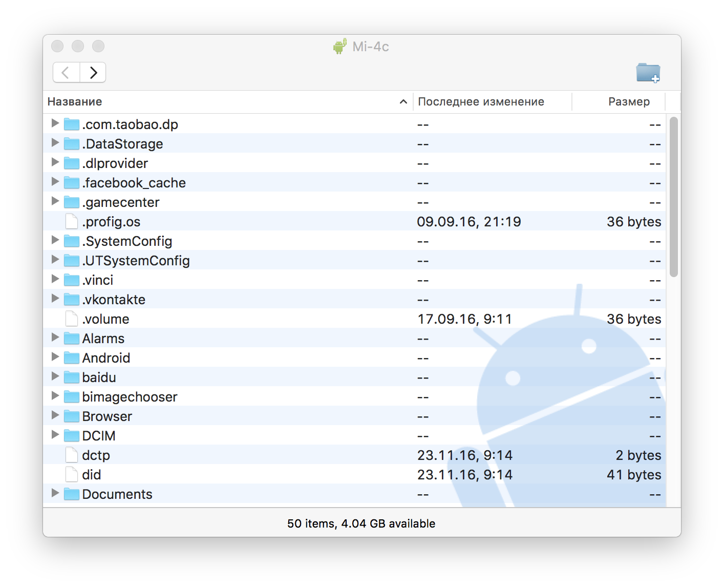Click the Documents folder icon
The image size is (724, 588).
pyautogui.click(x=72, y=494)
